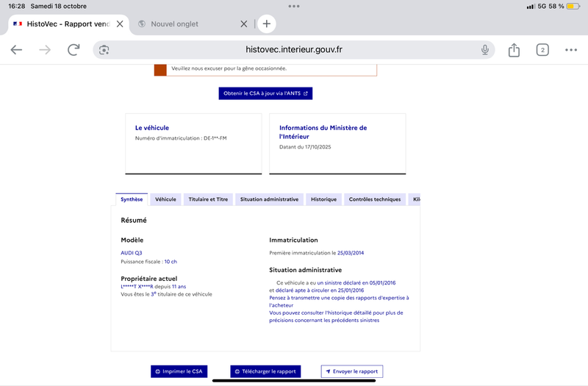Open the share sheet icon
The image size is (588, 386).
(x=514, y=50)
